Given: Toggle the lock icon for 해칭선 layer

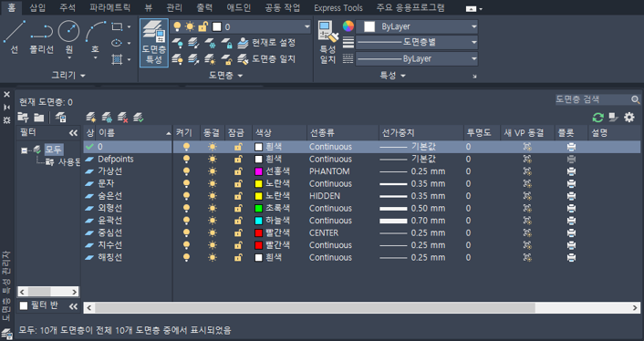Looking at the screenshot, I should pos(238,257).
